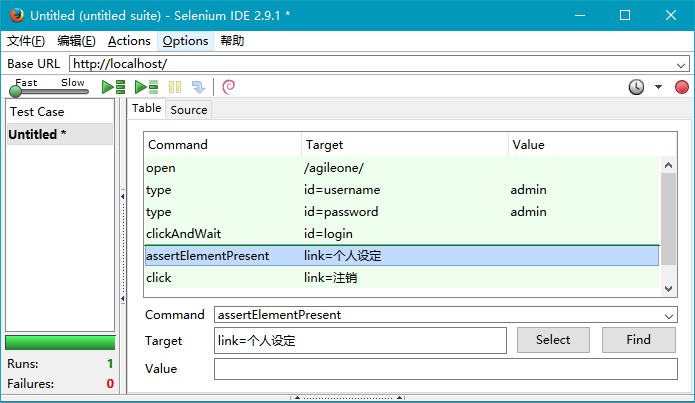Select the assertElementPresent row
This screenshot has width=695, height=403.
[402, 256]
